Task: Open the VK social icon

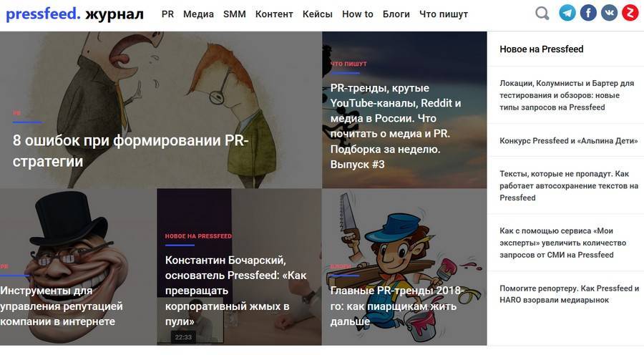Action: click(x=609, y=13)
